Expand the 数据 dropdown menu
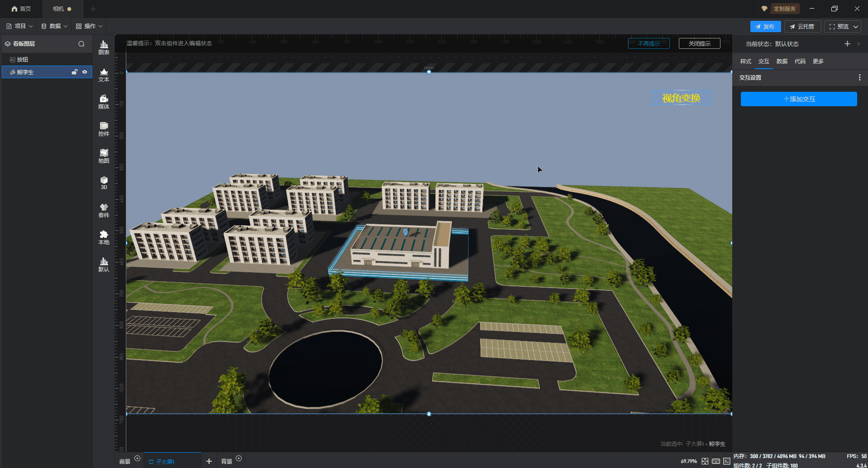The width and height of the screenshot is (868, 468). (54, 26)
